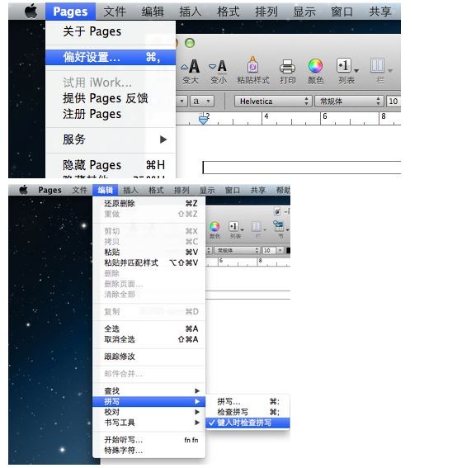Open 排列 menu in the lower menu bar
This screenshot has width=476, height=468.
click(181, 190)
